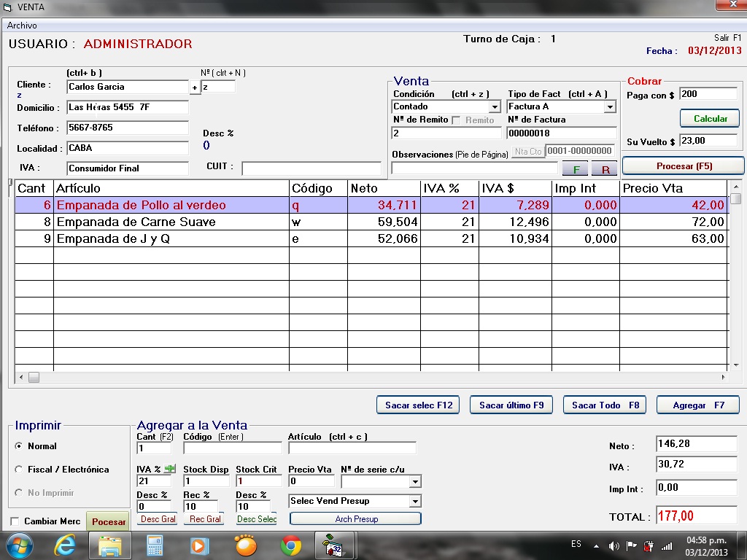Open Windows Media Player from taskbar

(200, 545)
